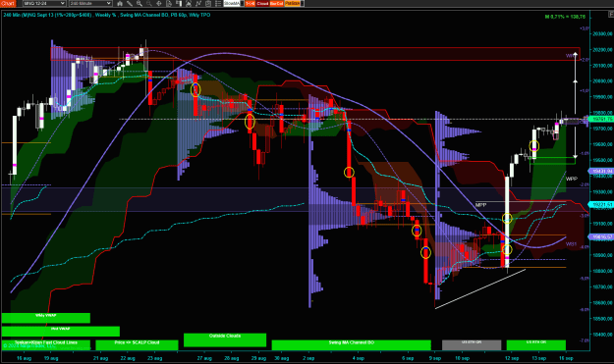Toggle Tenkan/Kijun Fast Cloud Lines button
This screenshot has width=614, height=364.
(x=46, y=344)
